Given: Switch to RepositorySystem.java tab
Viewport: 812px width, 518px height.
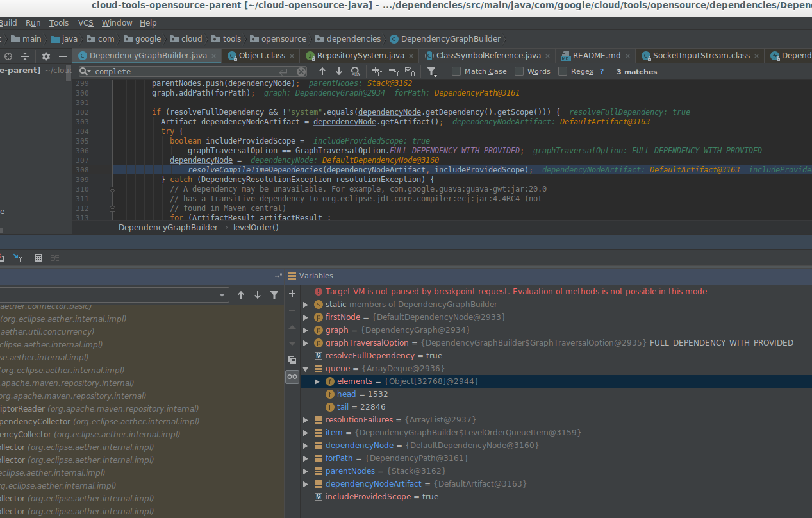Looking at the screenshot, I should click(x=360, y=56).
